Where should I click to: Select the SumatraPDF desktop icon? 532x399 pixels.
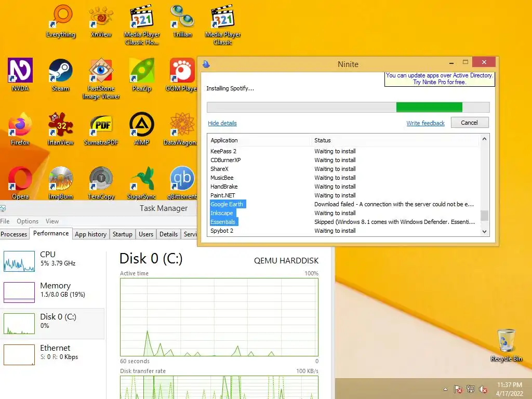(x=101, y=129)
